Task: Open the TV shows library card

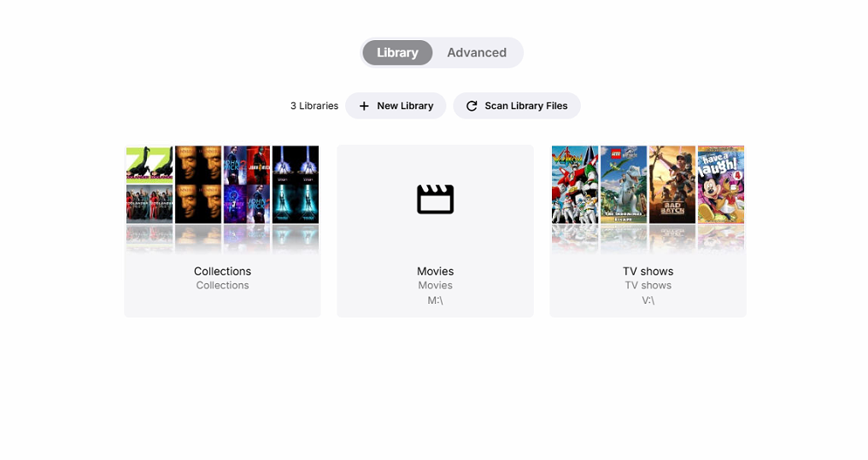Action: [648, 231]
